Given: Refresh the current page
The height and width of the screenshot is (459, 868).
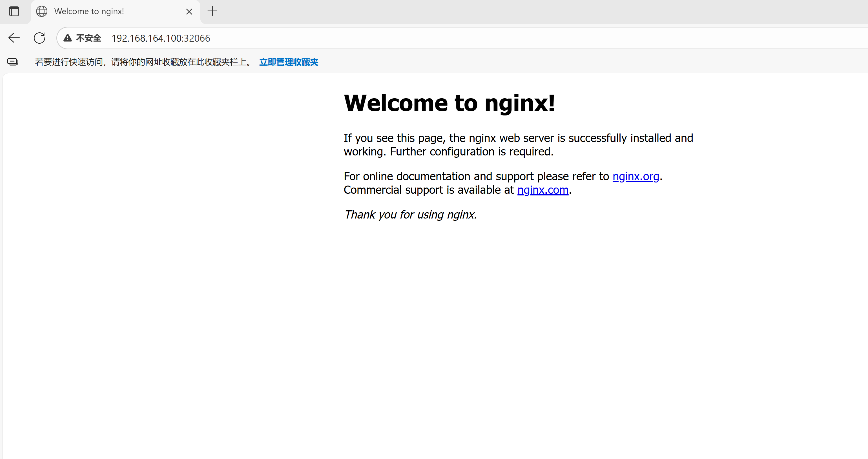Looking at the screenshot, I should (39, 38).
